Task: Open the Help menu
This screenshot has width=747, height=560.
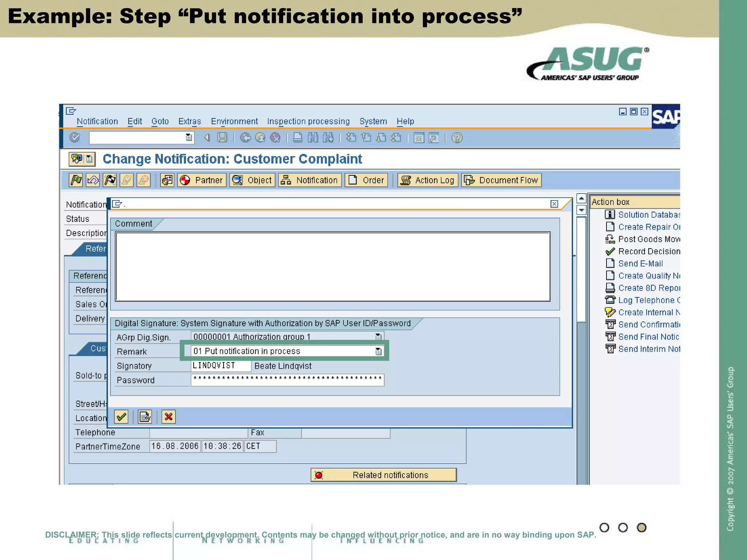Action: [405, 121]
